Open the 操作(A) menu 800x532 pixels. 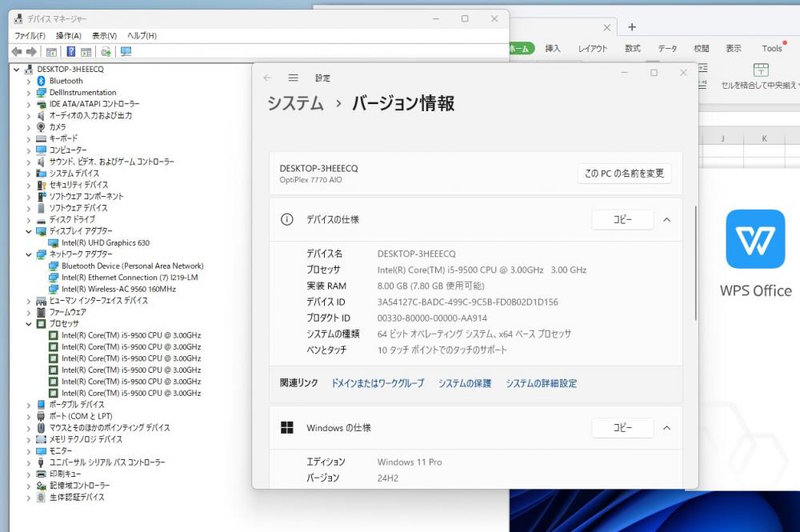click(69, 36)
